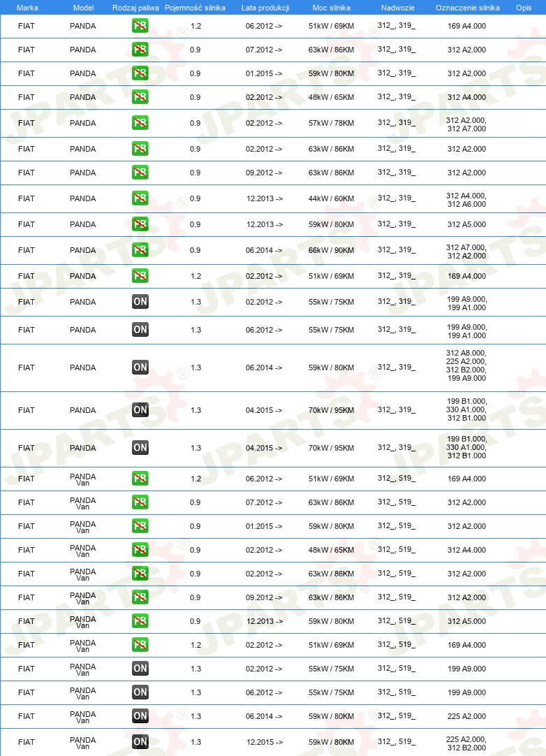Image resolution: width=546 pixels, height=756 pixels.
Task: Click ON diesel icon in PANDA Van 12.2015 row
Action: click(140, 742)
